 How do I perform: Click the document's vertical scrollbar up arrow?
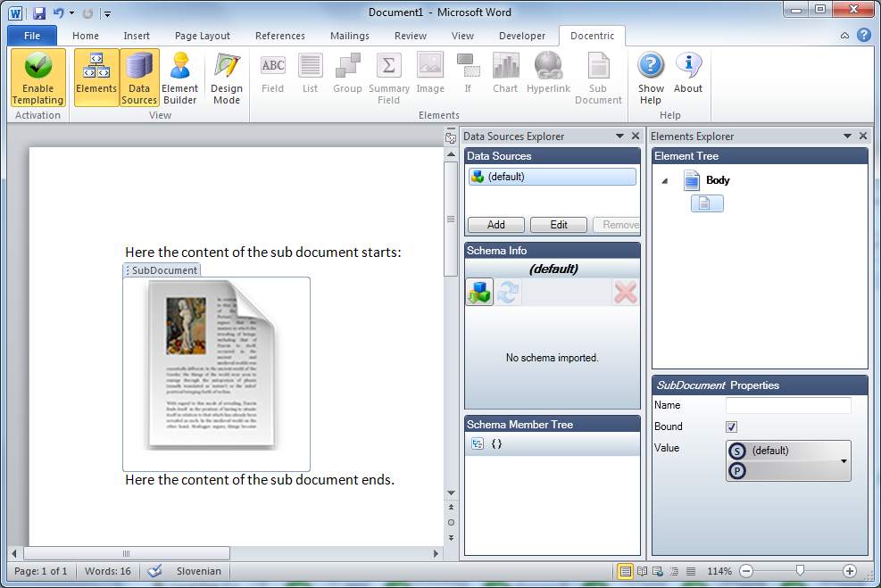point(451,153)
